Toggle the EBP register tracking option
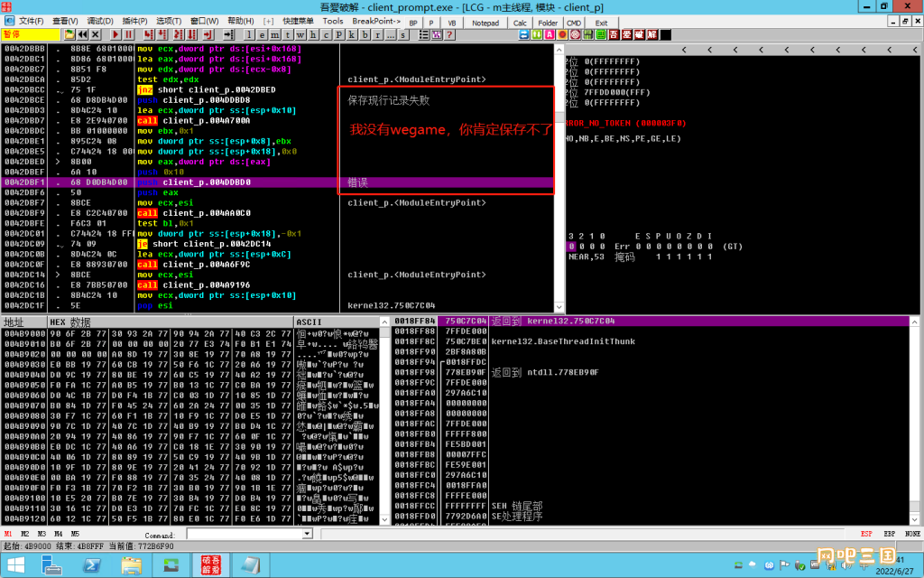 pos(889,535)
